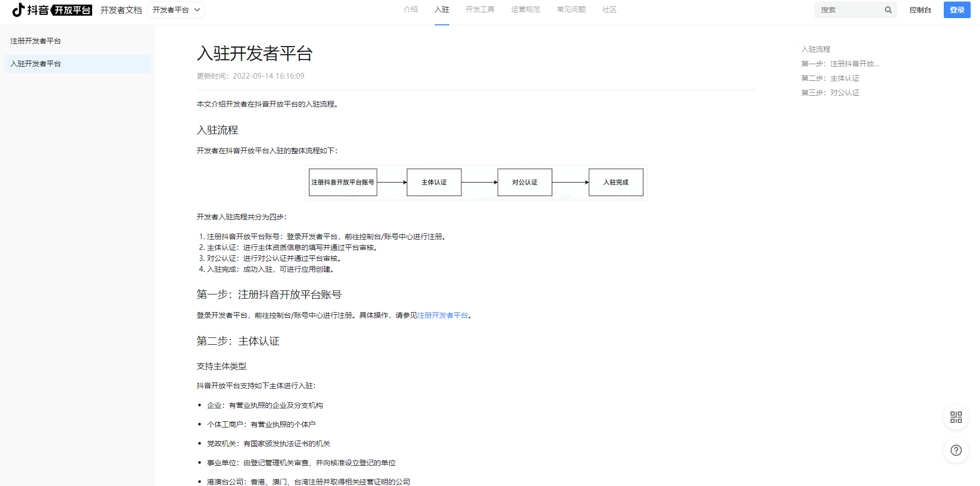
Task: Click the 企业：有营业执照的企业及分支机构 bullet
Action: pos(265,405)
